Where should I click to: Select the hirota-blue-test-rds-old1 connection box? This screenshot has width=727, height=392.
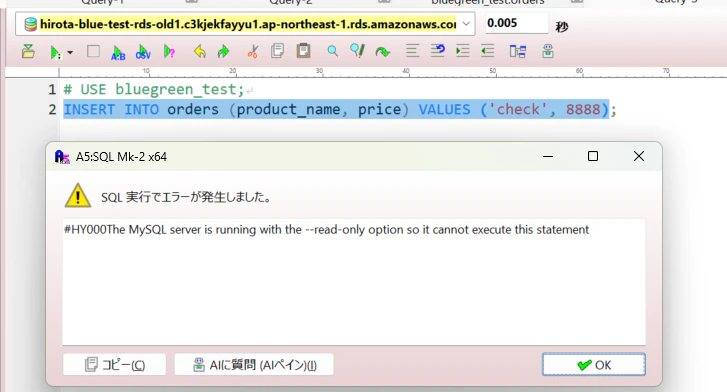click(x=245, y=24)
